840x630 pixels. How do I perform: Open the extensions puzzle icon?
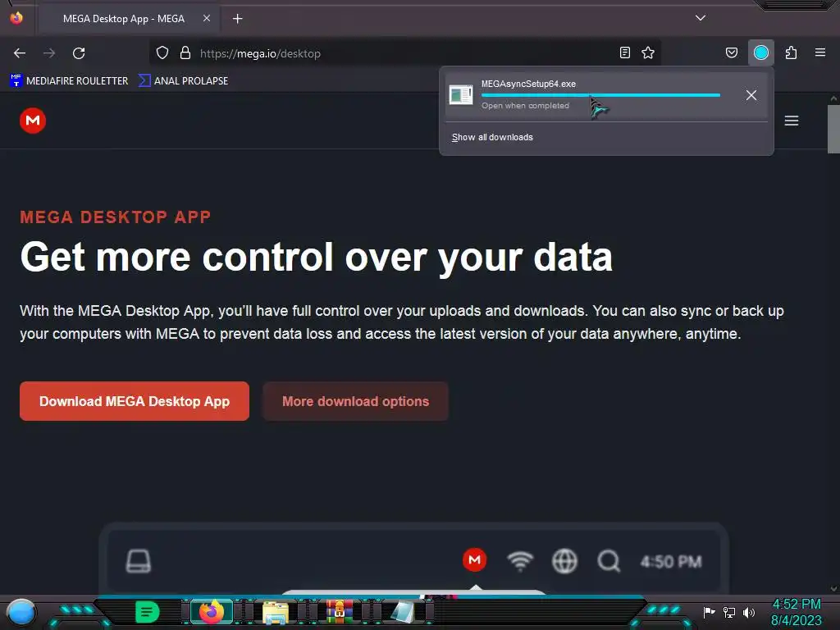792,52
